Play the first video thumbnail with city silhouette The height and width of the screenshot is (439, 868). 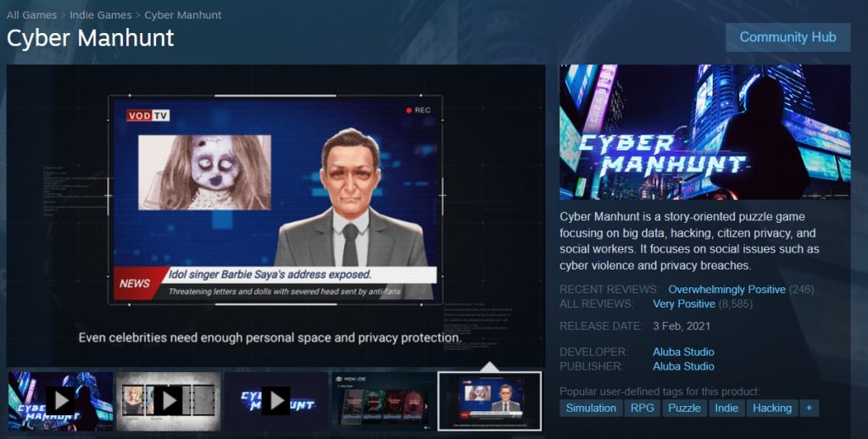(60, 401)
